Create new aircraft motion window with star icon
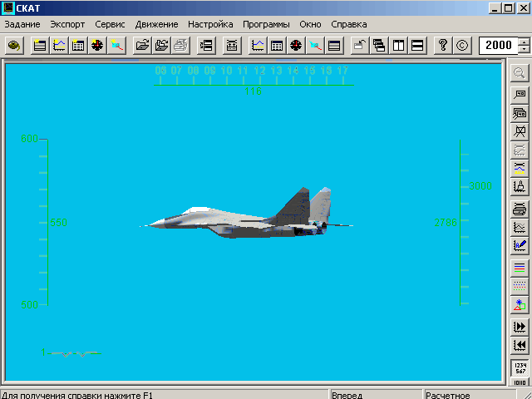 click(x=116, y=45)
